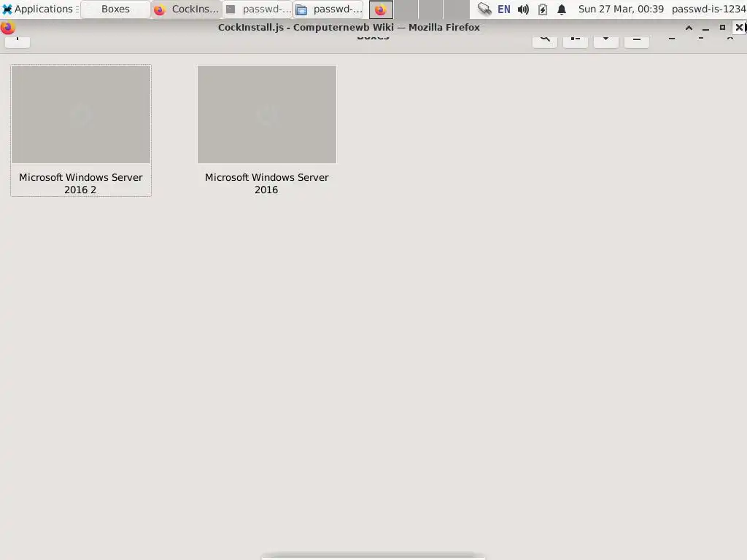Open the power manager battery icon
The height and width of the screenshot is (560, 747).
click(x=543, y=9)
